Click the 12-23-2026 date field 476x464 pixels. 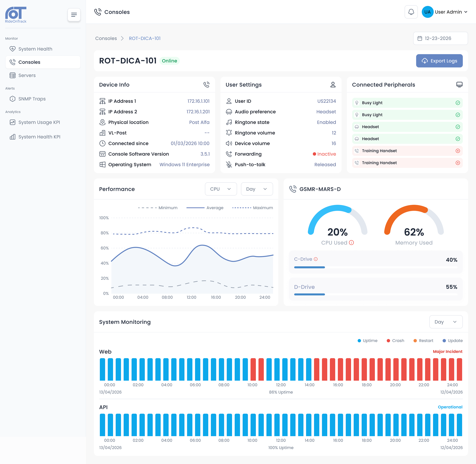click(440, 38)
